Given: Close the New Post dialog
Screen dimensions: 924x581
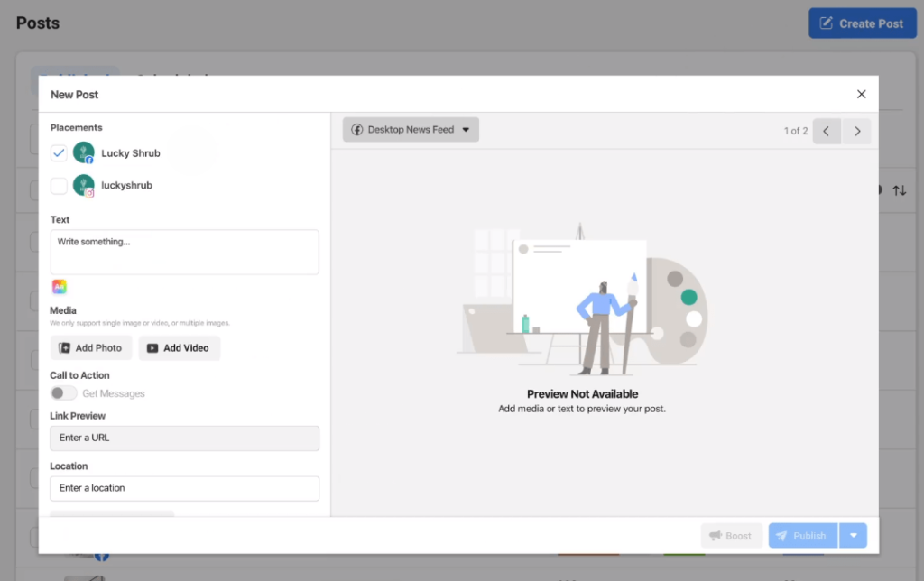Looking at the screenshot, I should pos(861,95).
